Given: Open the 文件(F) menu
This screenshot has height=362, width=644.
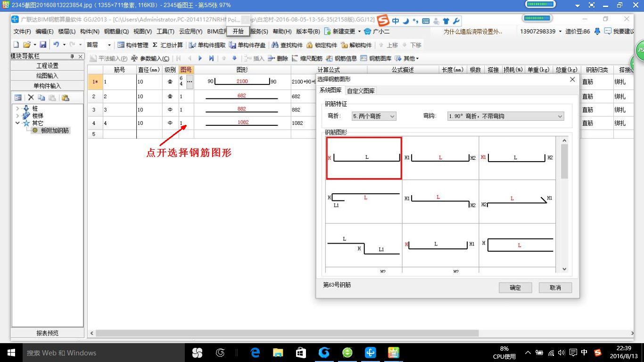Looking at the screenshot, I should [x=22, y=32].
